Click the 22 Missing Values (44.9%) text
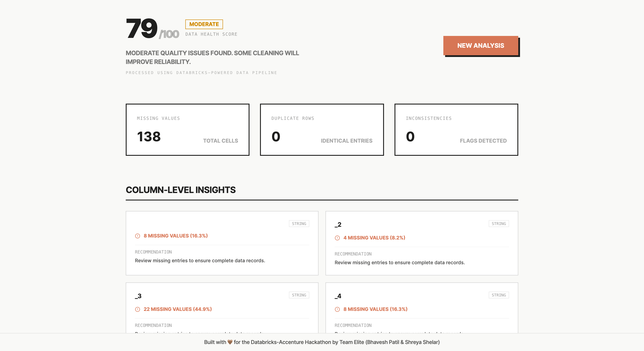The height and width of the screenshot is (351, 644). 177,309
